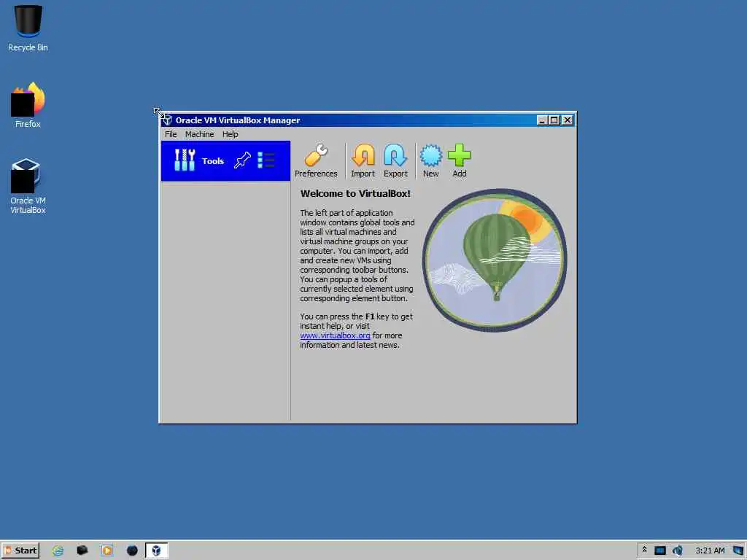Minimize the VirtualBox Manager window
This screenshot has width=747, height=560.
542,120
